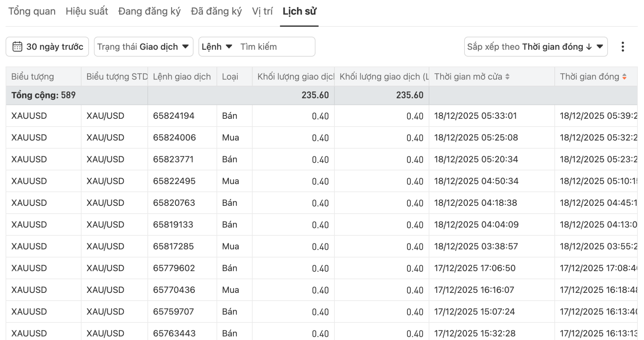Select the Đã đăng ký tab
The height and width of the screenshot is (340, 644).
coord(216,11)
